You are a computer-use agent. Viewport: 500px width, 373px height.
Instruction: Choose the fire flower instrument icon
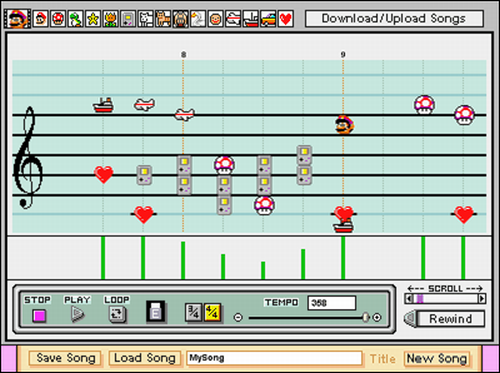(x=110, y=18)
